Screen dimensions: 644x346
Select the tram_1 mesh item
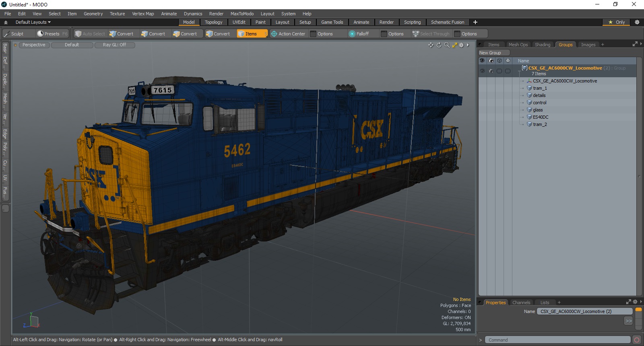click(539, 88)
